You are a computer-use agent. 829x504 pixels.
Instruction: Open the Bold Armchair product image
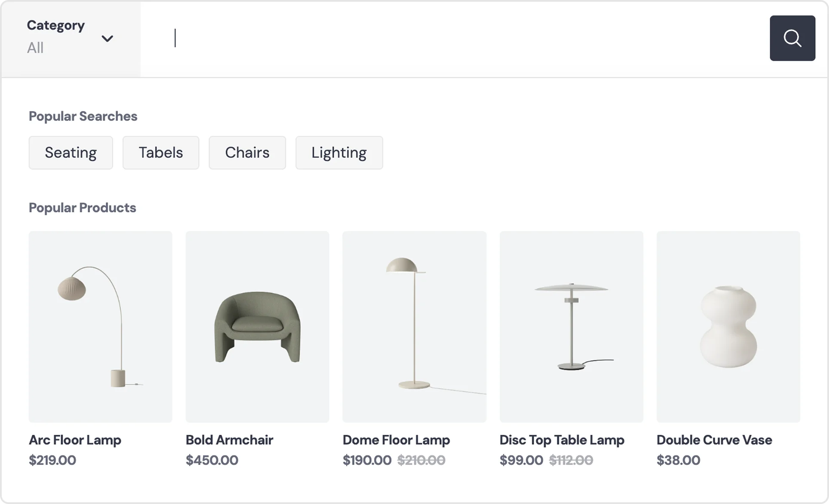(x=257, y=326)
